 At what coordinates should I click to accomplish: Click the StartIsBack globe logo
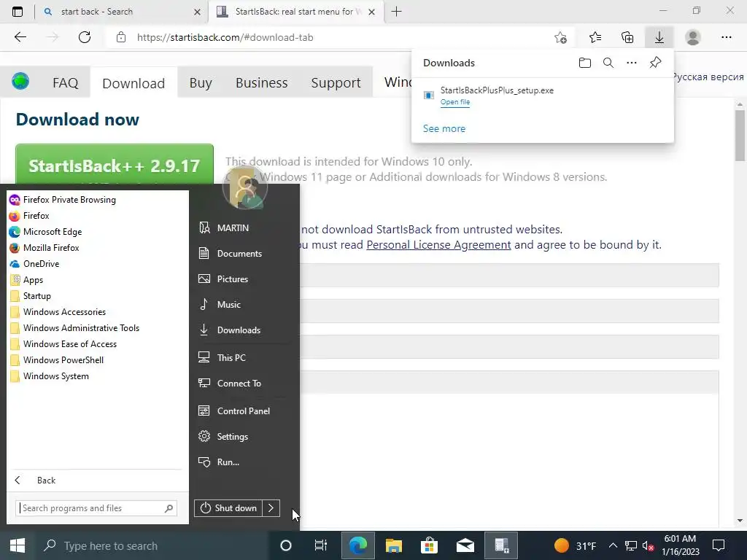pyautogui.click(x=20, y=81)
